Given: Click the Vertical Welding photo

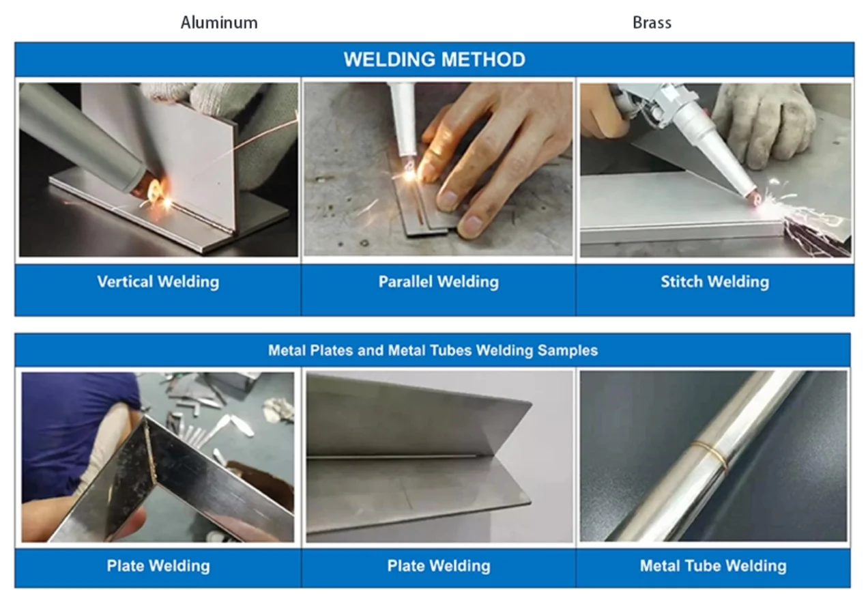Looking at the screenshot, I should (x=158, y=169).
